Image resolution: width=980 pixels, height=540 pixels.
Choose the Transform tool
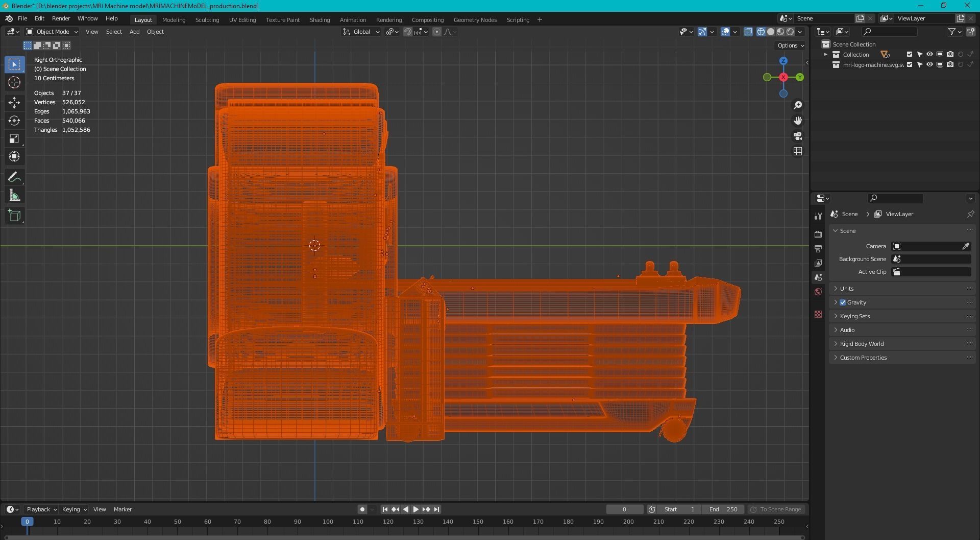tap(14, 156)
